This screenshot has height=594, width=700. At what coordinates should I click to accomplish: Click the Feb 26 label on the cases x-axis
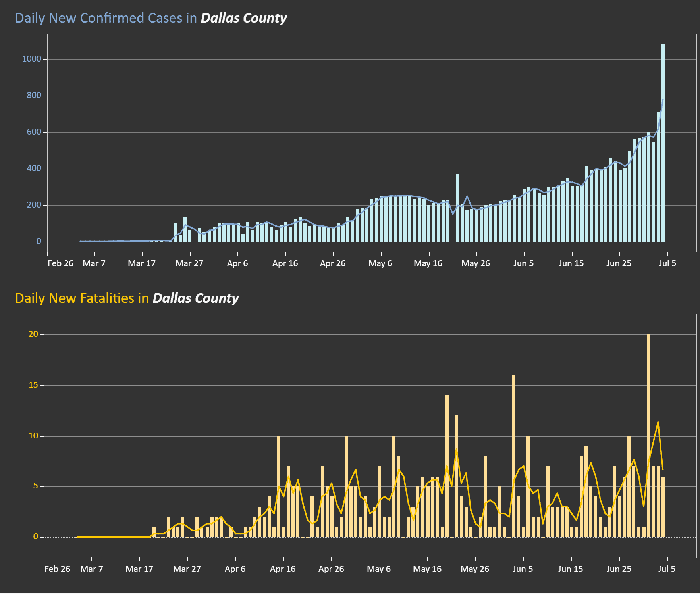60,263
